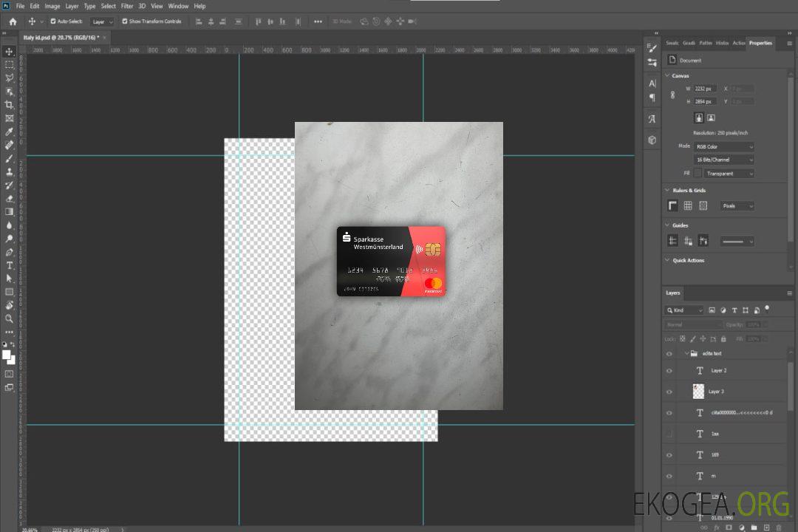Open the Paragraph panel icon

652,98
